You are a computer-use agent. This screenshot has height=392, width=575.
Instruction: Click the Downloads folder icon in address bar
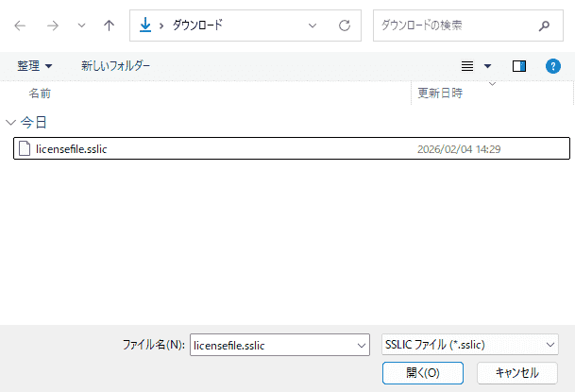pos(145,26)
